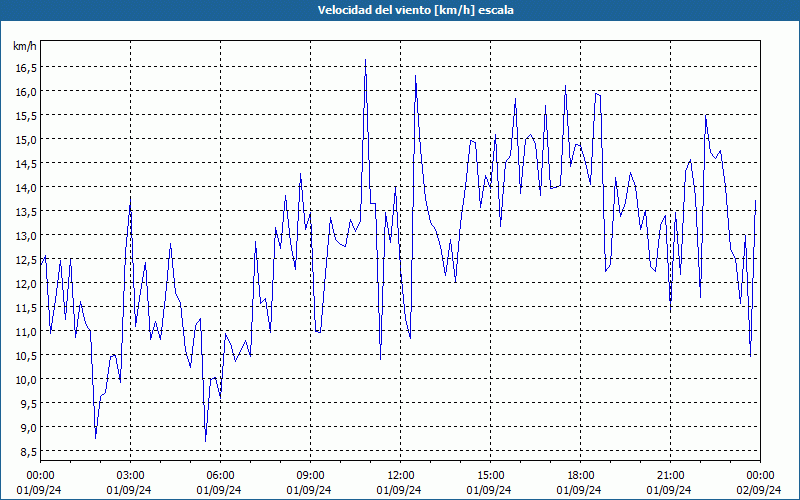This screenshot has width=800, height=500.
Task: Pick the 14,0 y-axis label
Action: pyautogui.click(x=24, y=187)
